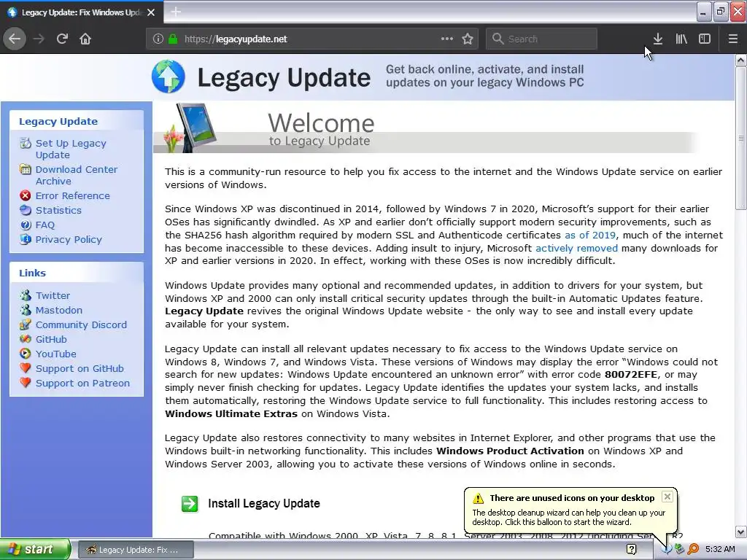Toggle the sidebars button
Screen dimensions: 747x560
(x=705, y=39)
